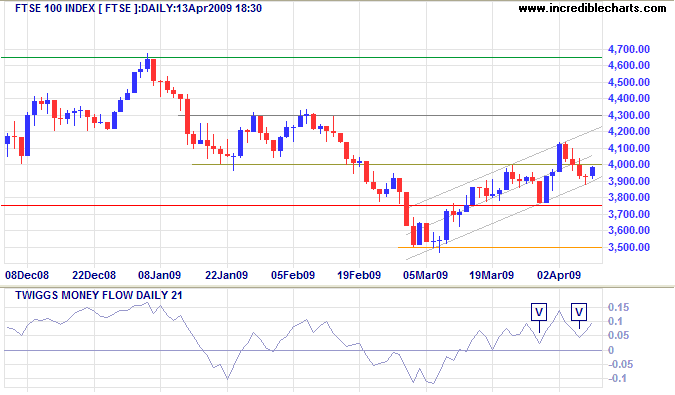Click the 22Jan09 date label
The height and width of the screenshot is (395, 675).
click(226, 275)
